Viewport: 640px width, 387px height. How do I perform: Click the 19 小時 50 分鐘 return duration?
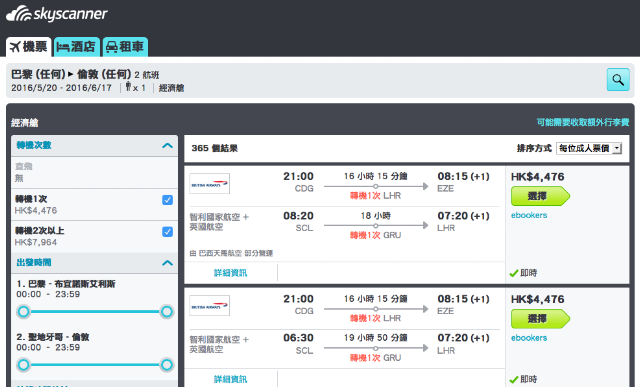pyautogui.click(x=376, y=338)
